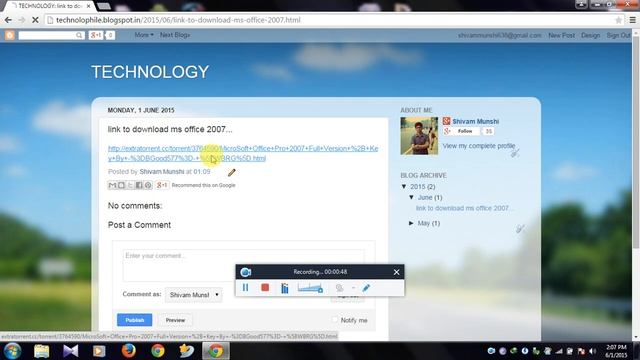The width and height of the screenshot is (640, 360).
Task: Open the Comment as dropdown
Action: 193,295
